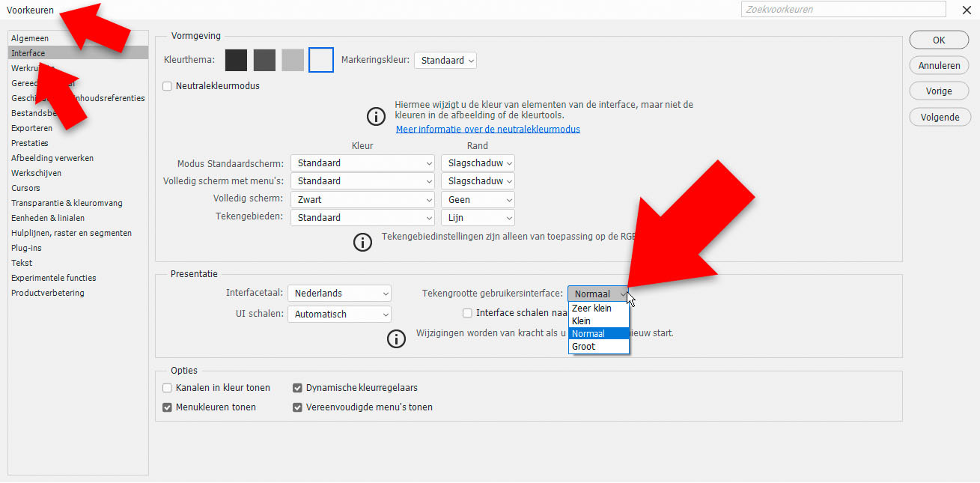Click the info icon beside Tekengebiedinstellingen note

(x=362, y=242)
